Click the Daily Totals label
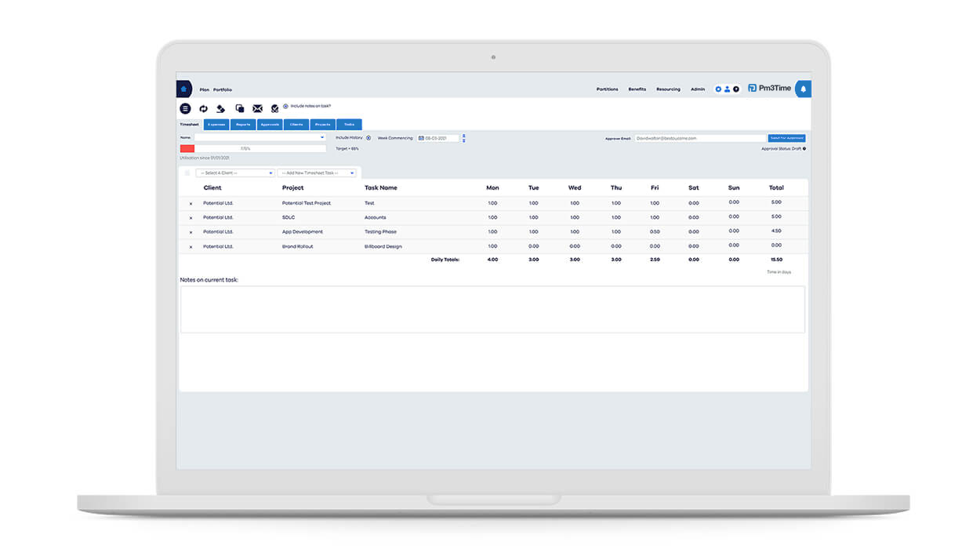This screenshot has width=980, height=549. click(445, 259)
